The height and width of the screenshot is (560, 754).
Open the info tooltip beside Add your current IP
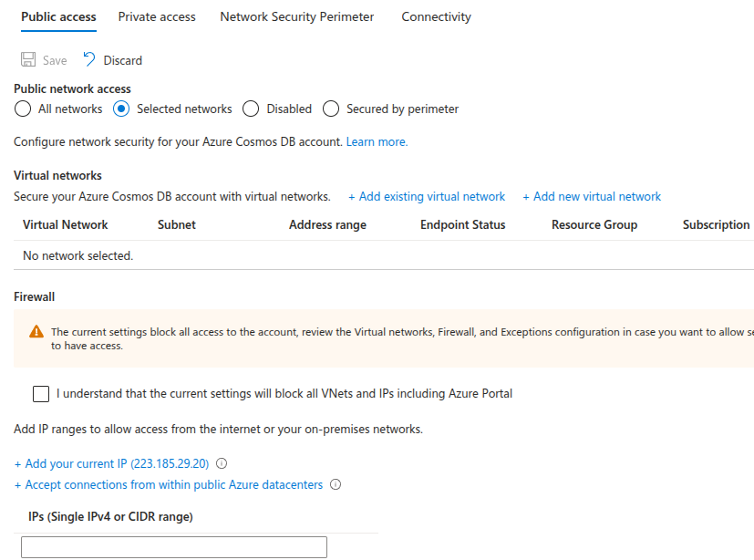tap(220, 463)
